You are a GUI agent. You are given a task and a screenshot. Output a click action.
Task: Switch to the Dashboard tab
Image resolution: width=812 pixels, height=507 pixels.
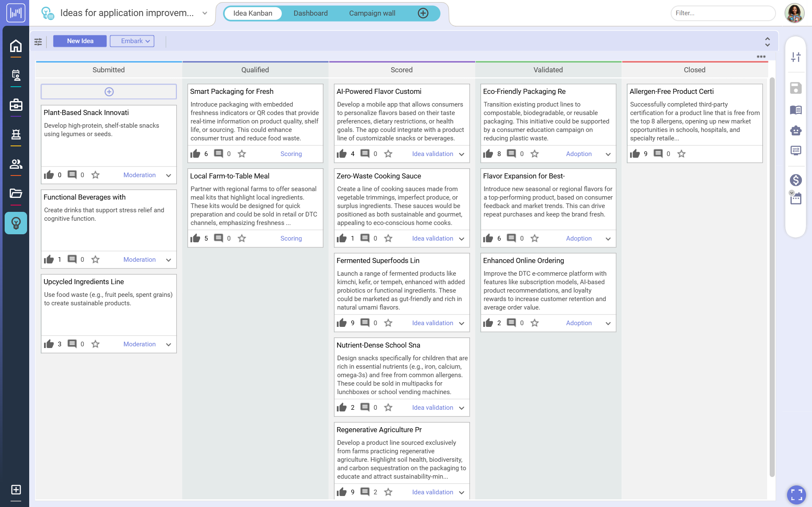tap(311, 13)
